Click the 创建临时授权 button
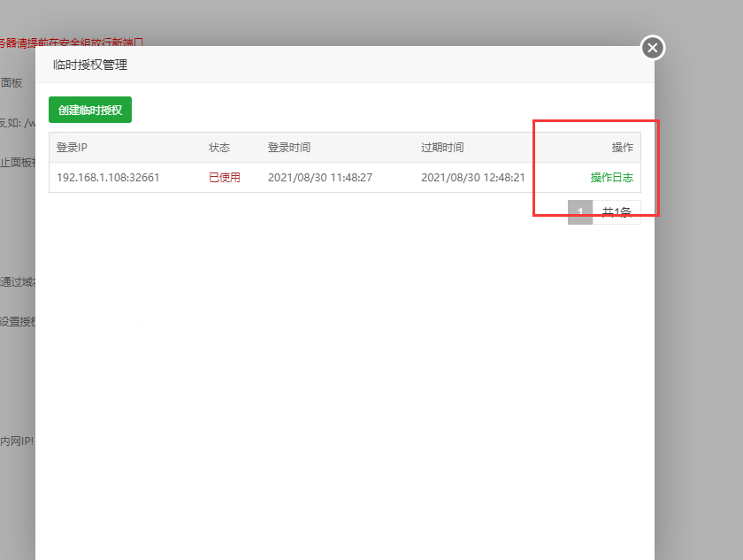The width and height of the screenshot is (743, 560). [x=90, y=110]
